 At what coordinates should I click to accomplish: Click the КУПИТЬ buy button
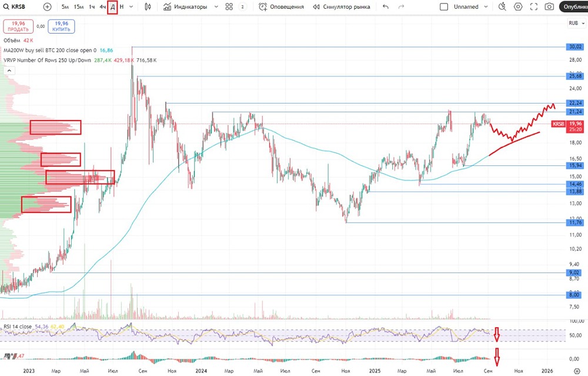[x=62, y=26]
